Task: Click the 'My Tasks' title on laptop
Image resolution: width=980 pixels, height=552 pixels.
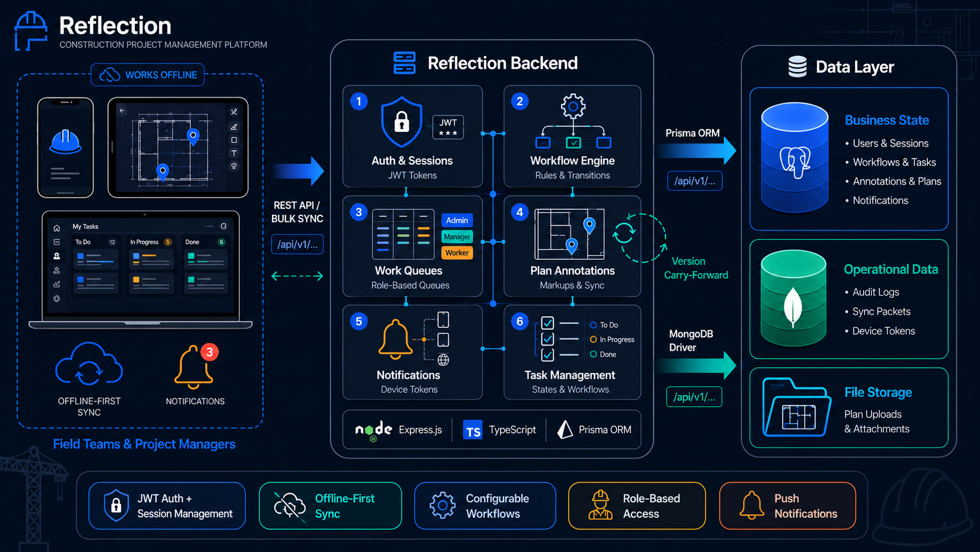Action: coord(86,226)
